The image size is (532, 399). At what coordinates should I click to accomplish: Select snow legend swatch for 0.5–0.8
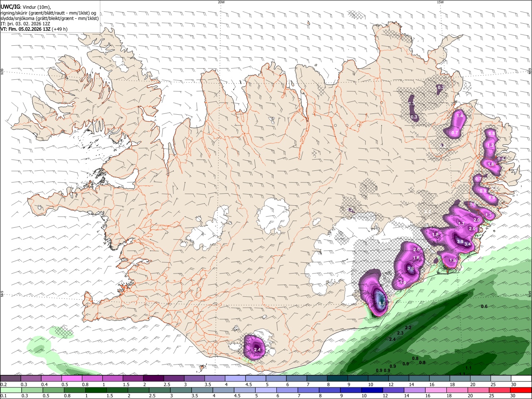[x=71, y=379]
